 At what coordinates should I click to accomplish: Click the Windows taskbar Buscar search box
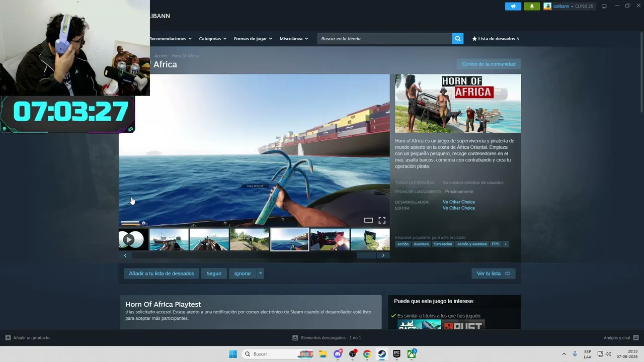[277, 354]
